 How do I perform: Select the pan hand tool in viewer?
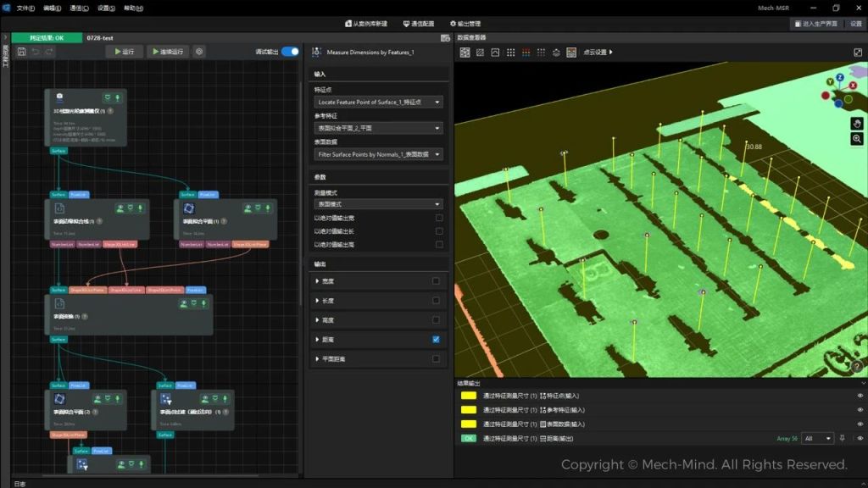[857, 124]
